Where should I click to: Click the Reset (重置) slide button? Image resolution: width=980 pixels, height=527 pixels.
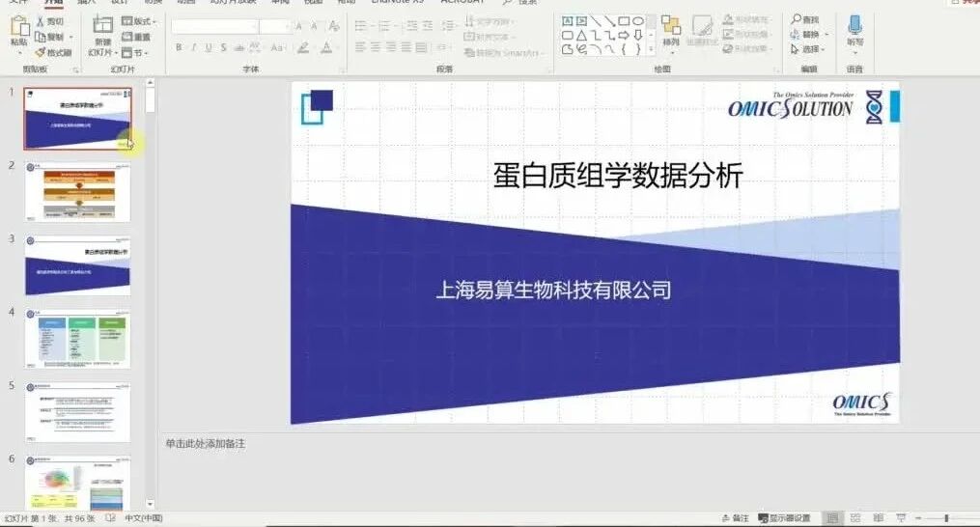click(x=135, y=37)
